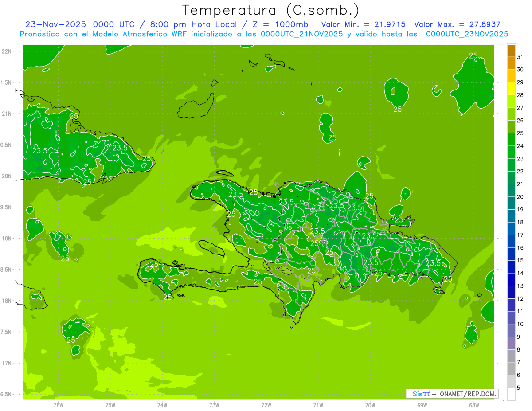Click the '18N' latitude axis label

click(7, 301)
